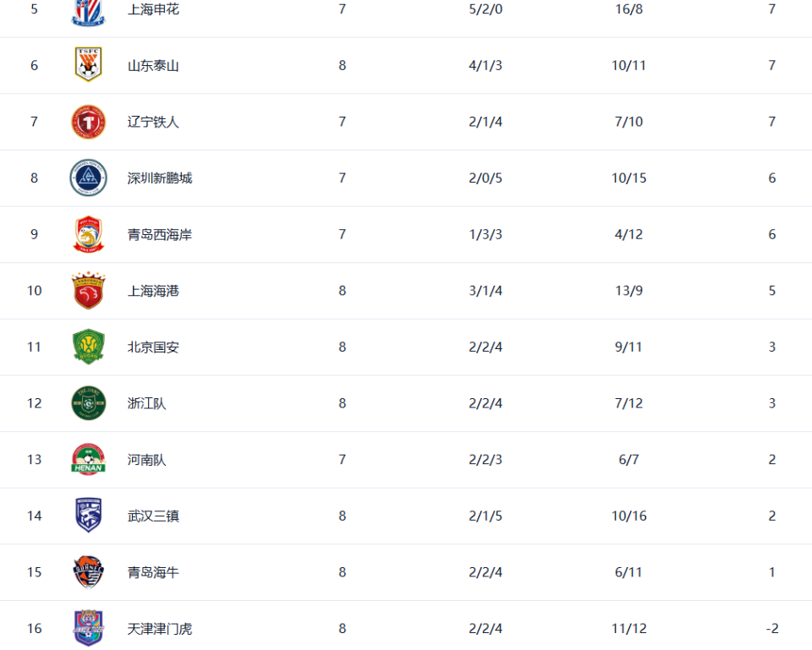Select the Zhejiang team green round logo
The height and width of the screenshot is (650, 812).
coord(89,403)
